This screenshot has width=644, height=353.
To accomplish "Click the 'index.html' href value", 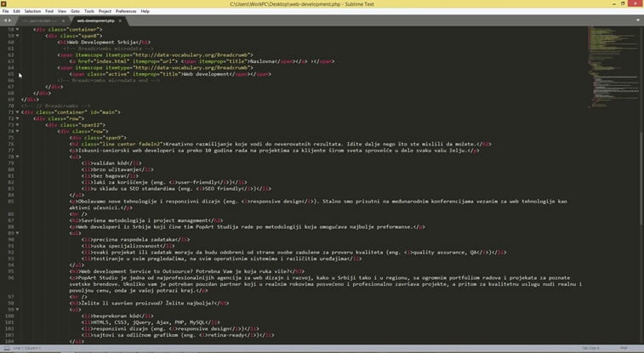I will click(111, 61).
